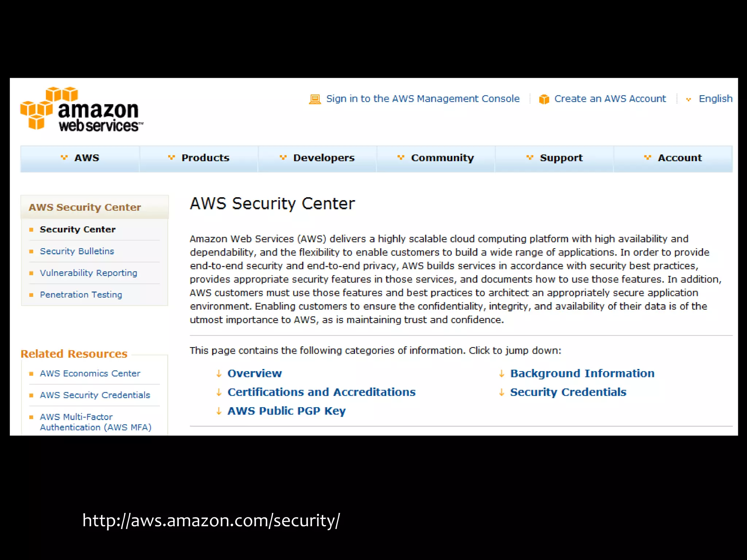Click the arrow icon beside Security Credentials
Image resolution: width=747 pixels, height=560 pixels.
pyautogui.click(x=502, y=392)
